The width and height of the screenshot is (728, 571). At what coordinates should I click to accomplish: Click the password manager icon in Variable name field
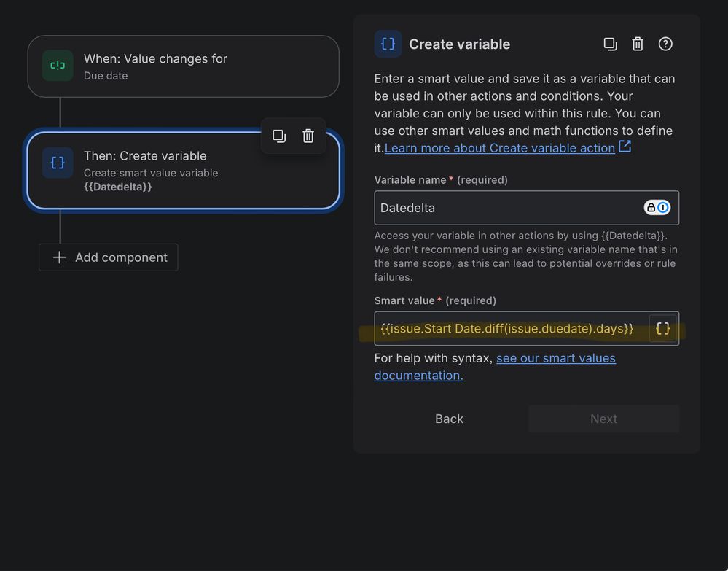(657, 207)
